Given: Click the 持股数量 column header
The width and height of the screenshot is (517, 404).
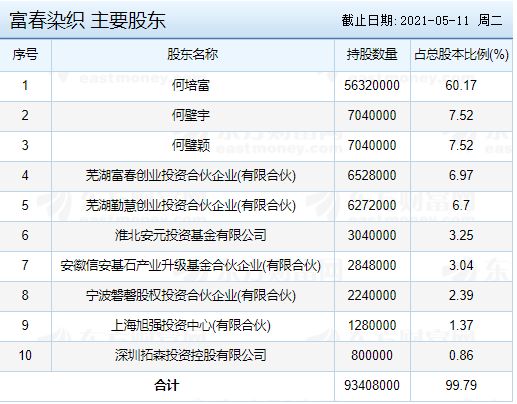Looking at the screenshot, I should click(372, 54).
